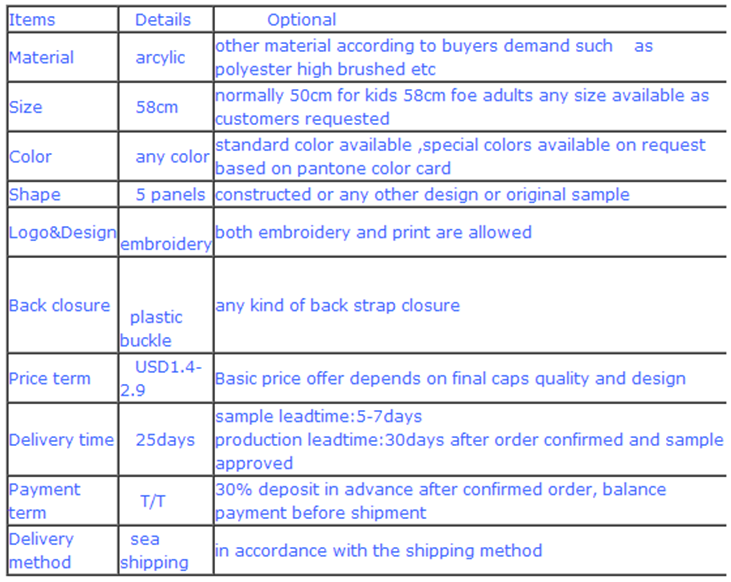731x582 pixels.
Task: Click the 5 panels shape value
Action: pos(170,194)
